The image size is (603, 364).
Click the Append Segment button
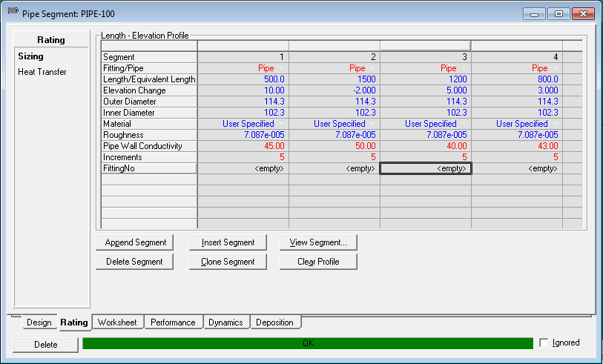135,242
